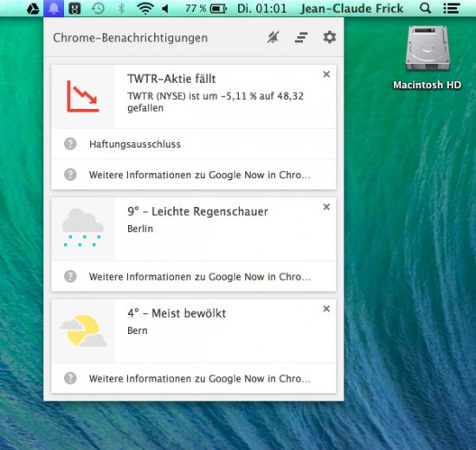Open Spotlight search magnifier
476x450 pixels.
425,9
